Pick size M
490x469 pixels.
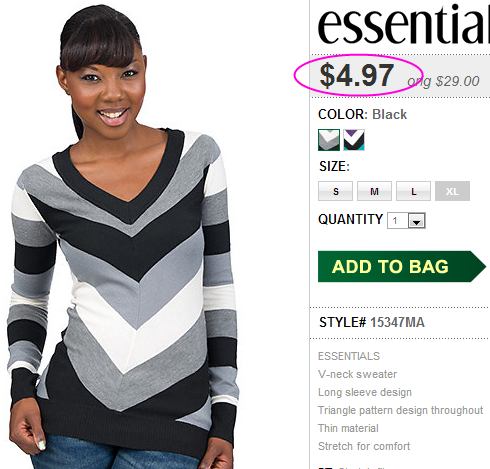tap(374, 191)
